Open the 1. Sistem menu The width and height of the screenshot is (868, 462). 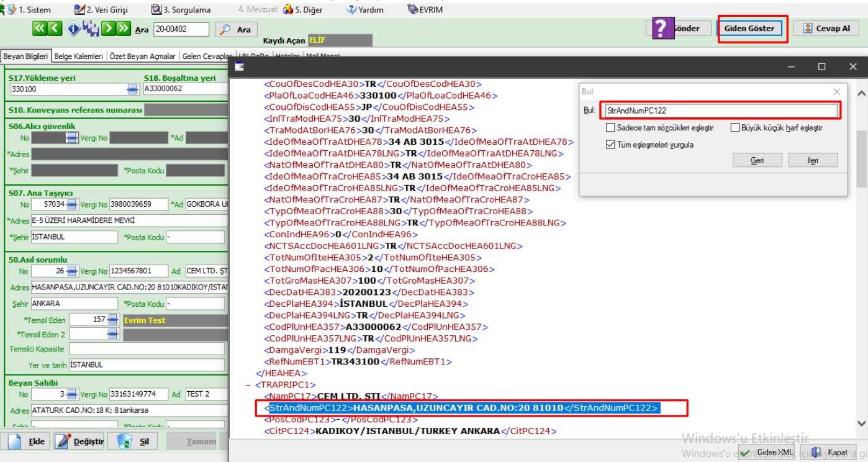point(29,10)
